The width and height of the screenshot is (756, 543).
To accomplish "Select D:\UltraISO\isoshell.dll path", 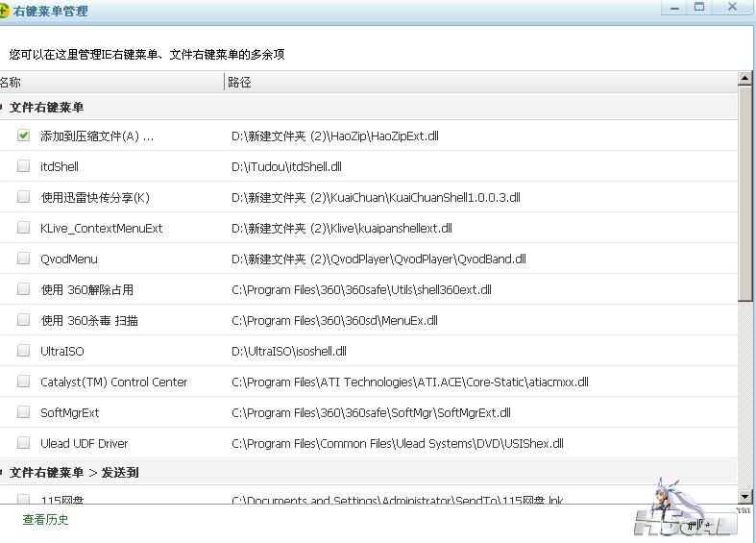I will 289,351.
